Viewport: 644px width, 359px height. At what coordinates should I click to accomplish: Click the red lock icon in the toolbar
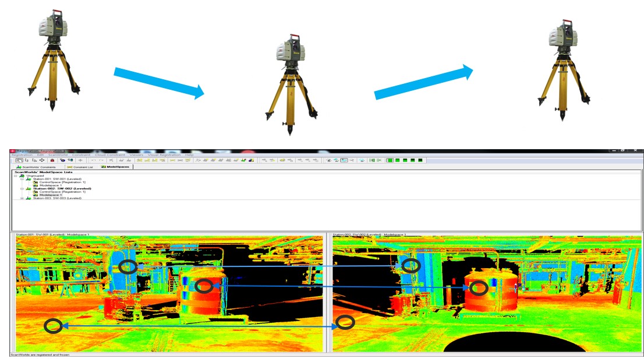52,160
